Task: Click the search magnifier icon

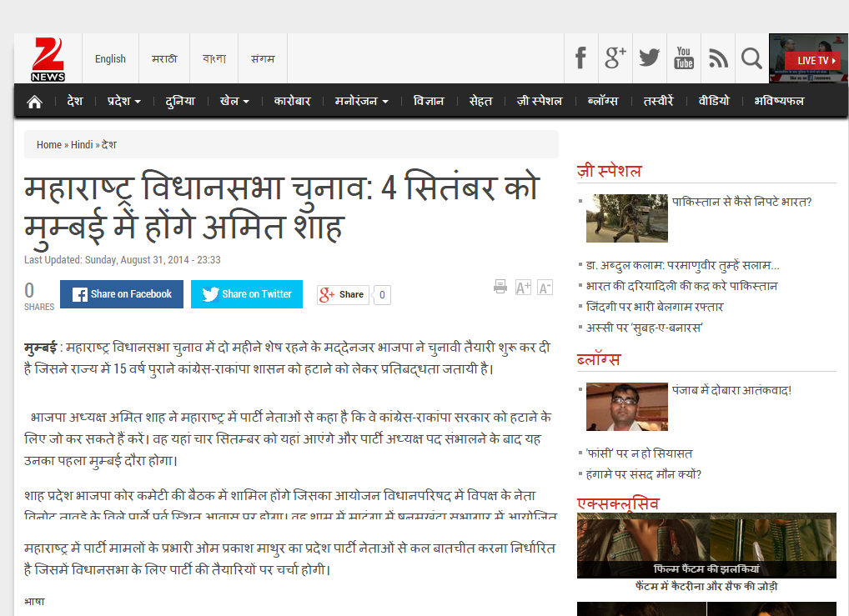Action: pos(751,58)
